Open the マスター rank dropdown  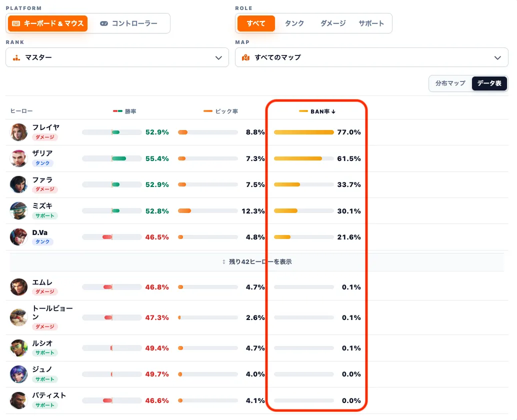click(x=117, y=57)
